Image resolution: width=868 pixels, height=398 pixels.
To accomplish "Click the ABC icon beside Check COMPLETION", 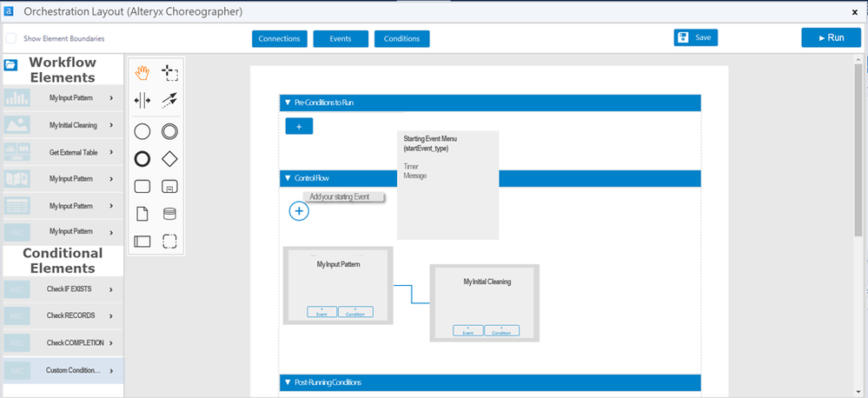I will coord(17,342).
